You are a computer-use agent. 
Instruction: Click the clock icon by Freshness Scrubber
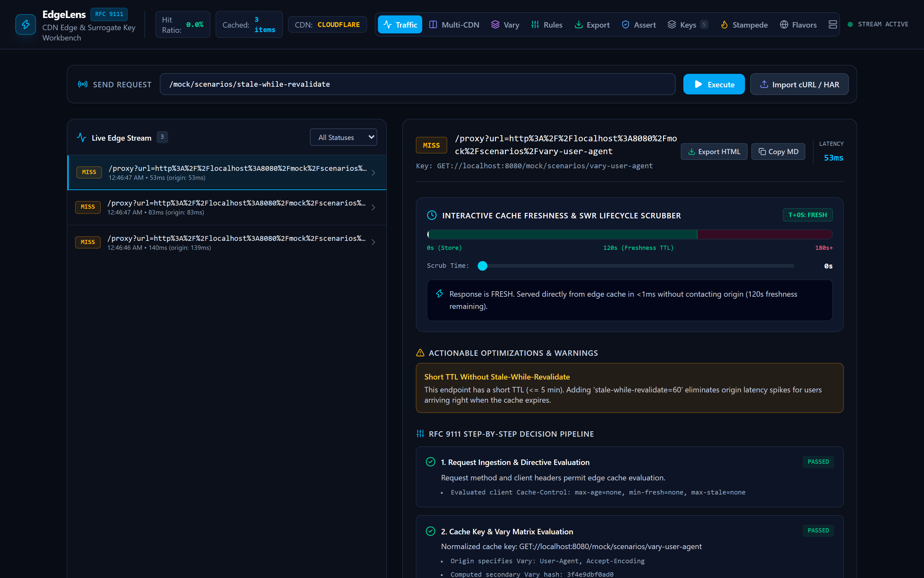click(x=432, y=215)
